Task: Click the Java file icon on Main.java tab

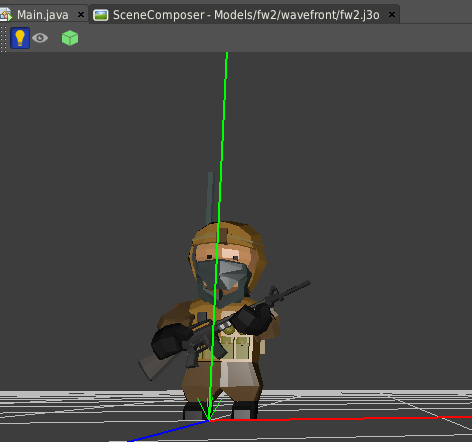Action: (x=6, y=15)
